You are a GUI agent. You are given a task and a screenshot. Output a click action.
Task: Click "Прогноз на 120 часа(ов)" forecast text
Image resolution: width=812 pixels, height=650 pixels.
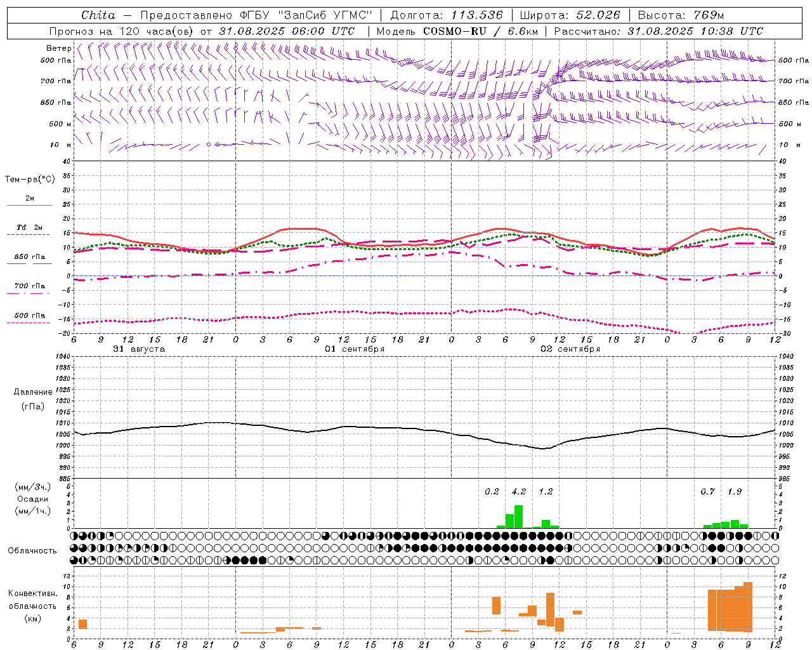pyautogui.click(x=122, y=31)
